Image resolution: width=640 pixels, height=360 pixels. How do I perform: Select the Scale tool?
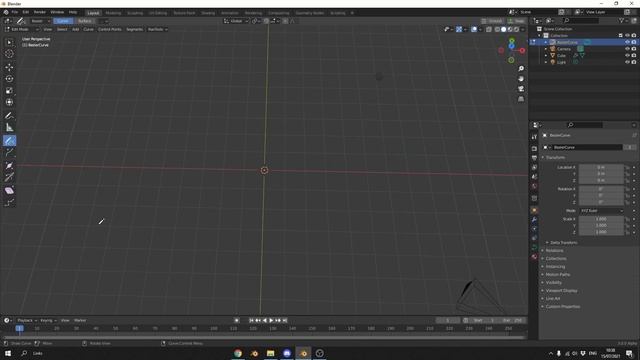9,91
